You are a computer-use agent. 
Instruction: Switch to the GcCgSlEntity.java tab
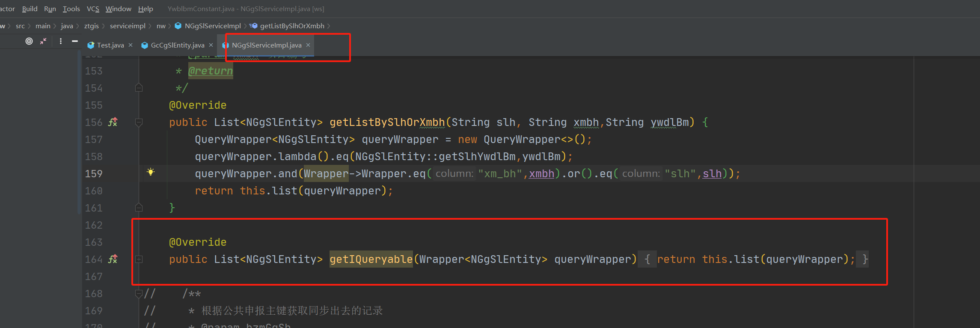(177, 45)
